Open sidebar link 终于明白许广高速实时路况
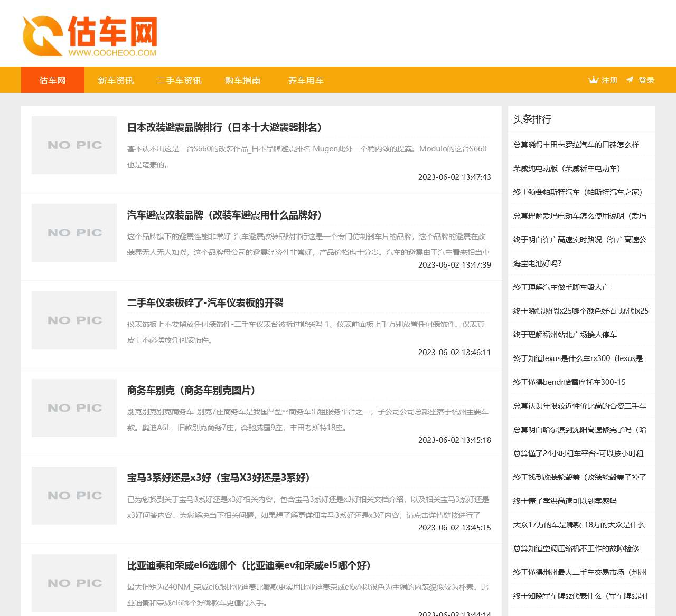 (580, 240)
